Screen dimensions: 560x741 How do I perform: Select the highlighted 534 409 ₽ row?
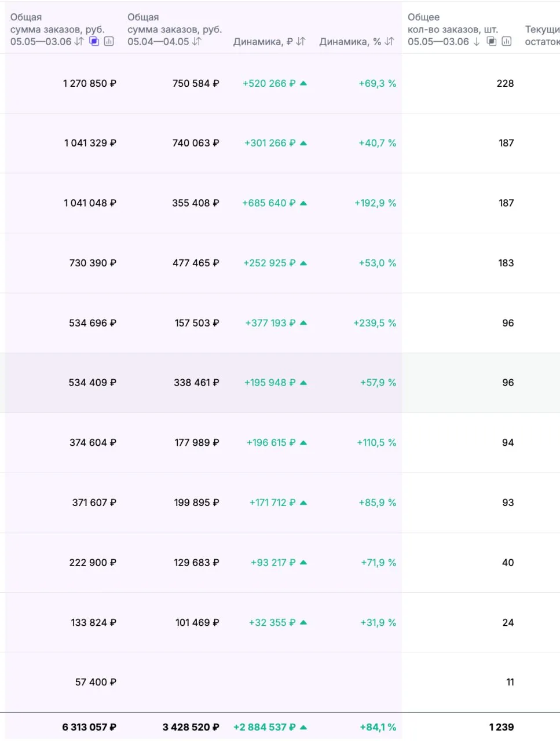(280, 383)
